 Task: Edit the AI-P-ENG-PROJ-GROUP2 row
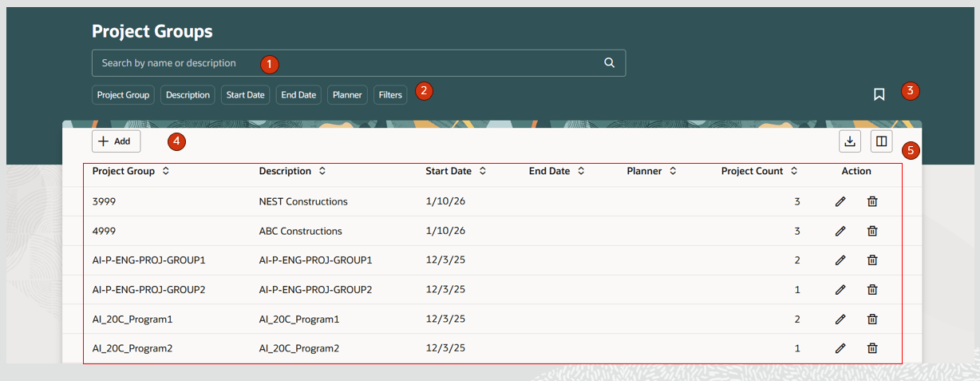tap(840, 289)
